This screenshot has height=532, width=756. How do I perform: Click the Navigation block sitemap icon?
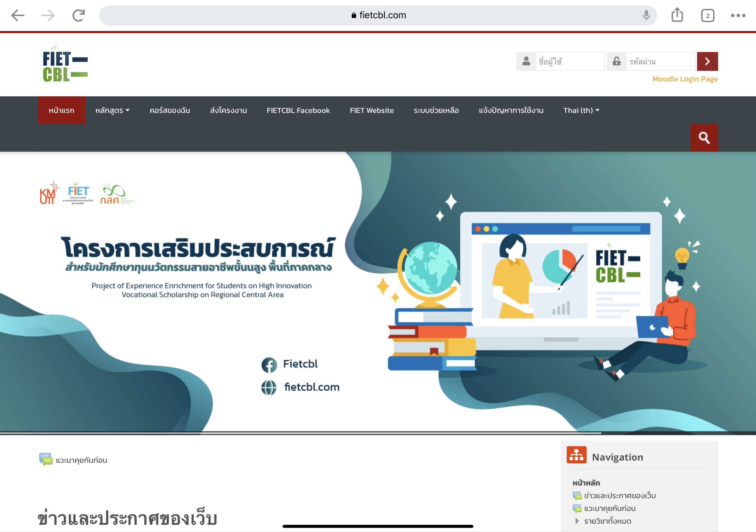(x=576, y=455)
